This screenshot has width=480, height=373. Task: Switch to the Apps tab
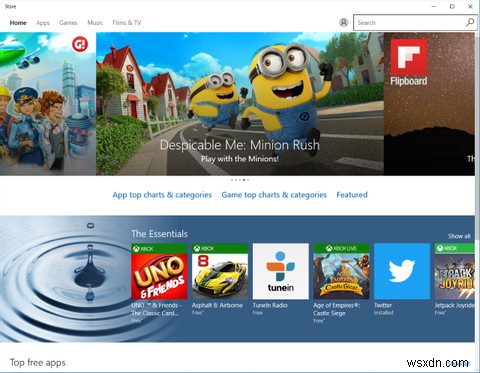pos(43,23)
